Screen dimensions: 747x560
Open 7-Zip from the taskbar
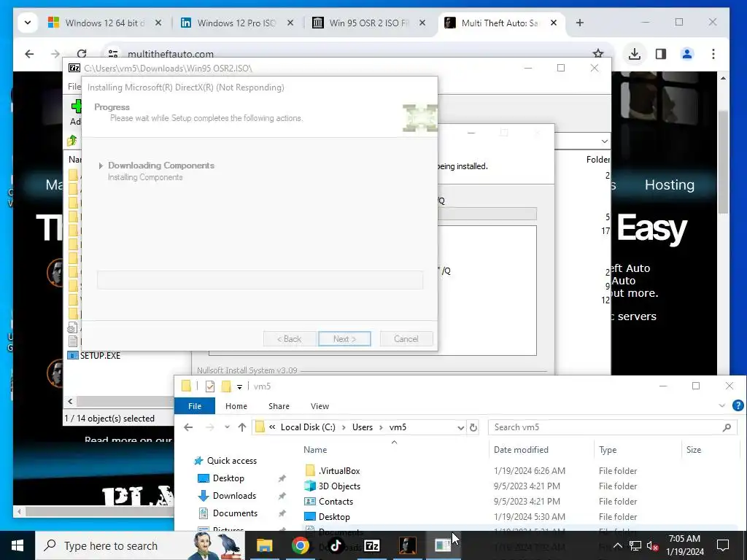[371, 545]
